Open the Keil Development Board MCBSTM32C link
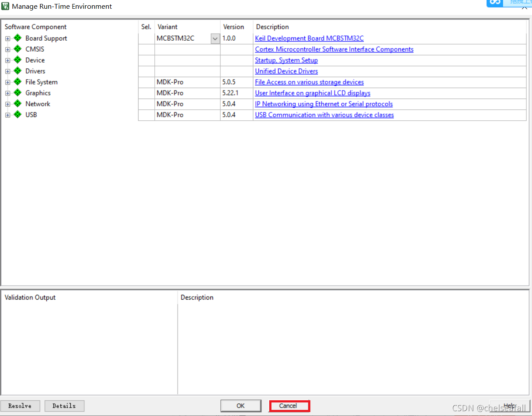This screenshot has width=532, height=416. (x=309, y=38)
